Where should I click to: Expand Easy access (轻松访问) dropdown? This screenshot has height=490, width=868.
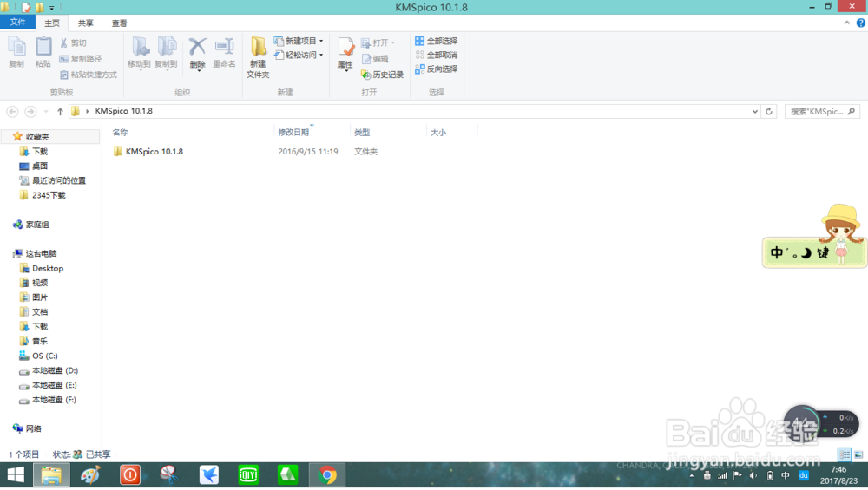tap(321, 55)
